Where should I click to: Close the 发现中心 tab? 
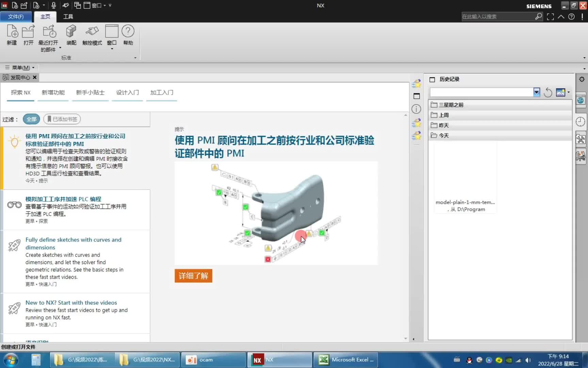coord(35,77)
